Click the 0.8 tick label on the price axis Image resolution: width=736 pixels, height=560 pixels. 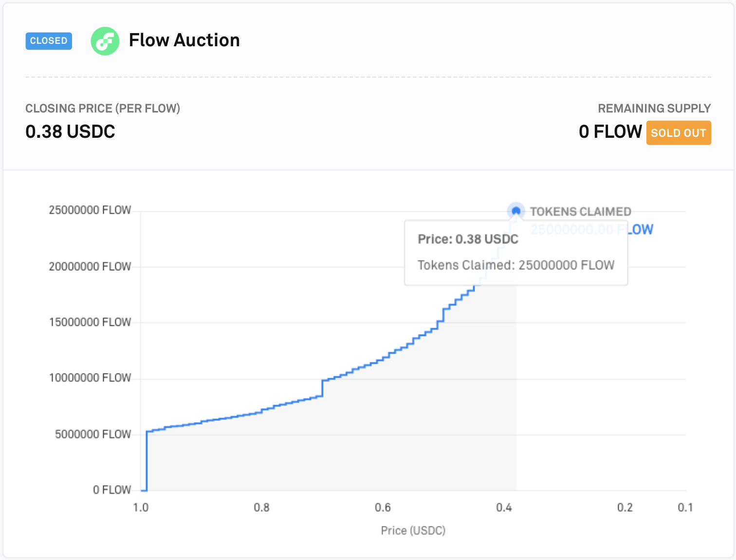tap(262, 507)
